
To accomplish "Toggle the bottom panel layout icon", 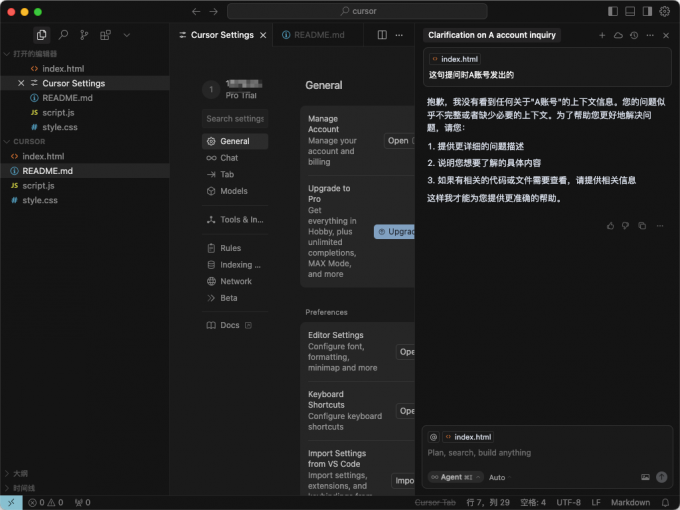I will point(630,11).
